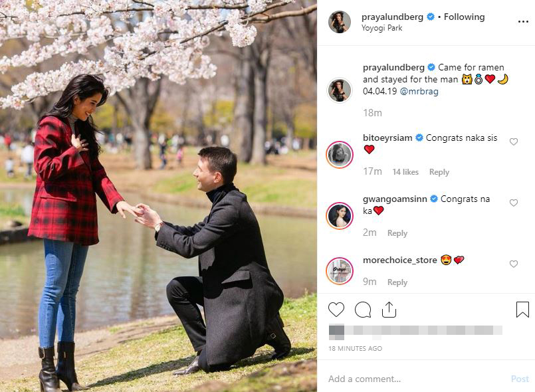
Task: Like bitoeyrsiam's comment heart
Action: (x=514, y=142)
